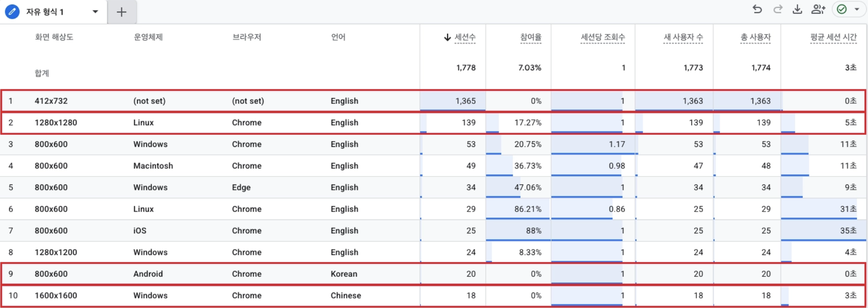Click the 86.21% engagement rate value
Viewport: 868px width, 308px height.
click(528, 209)
